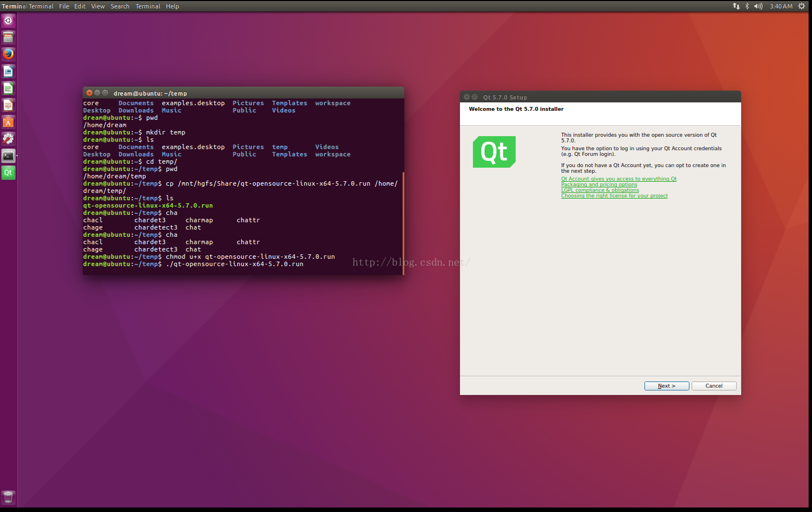Click terminal title 'dream@ubuntu: ~/temp'

pos(150,93)
